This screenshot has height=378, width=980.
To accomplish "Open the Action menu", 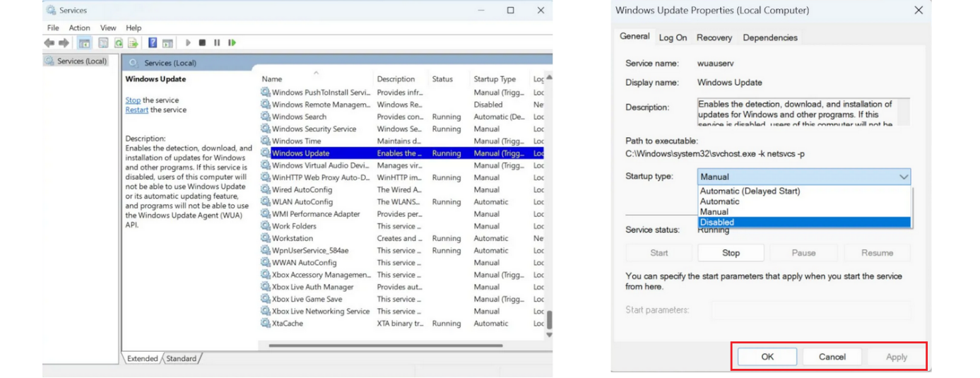I will coord(79,28).
